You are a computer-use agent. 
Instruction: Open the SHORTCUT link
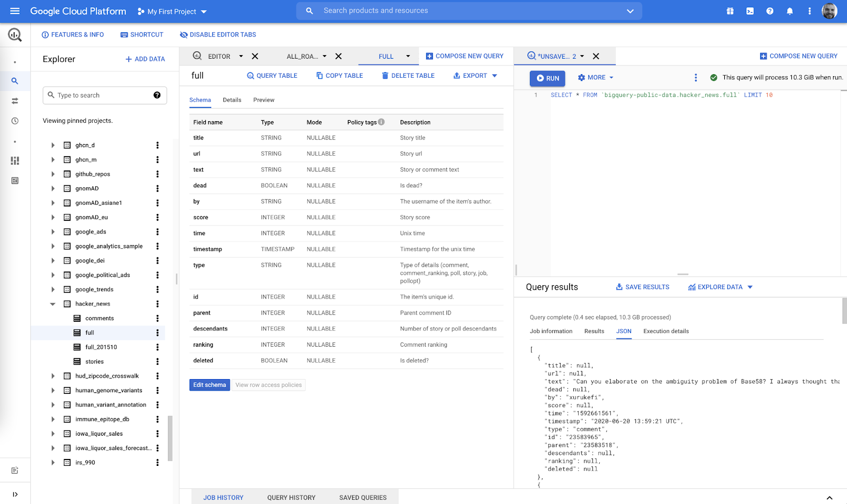pyautogui.click(x=142, y=35)
